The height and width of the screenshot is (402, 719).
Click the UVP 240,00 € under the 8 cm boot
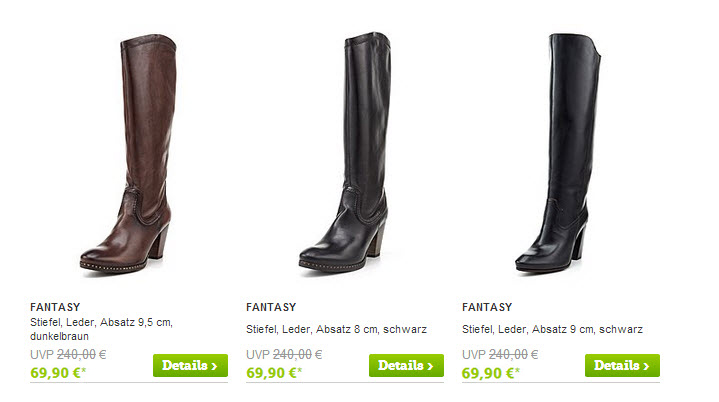pyautogui.click(x=284, y=354)
